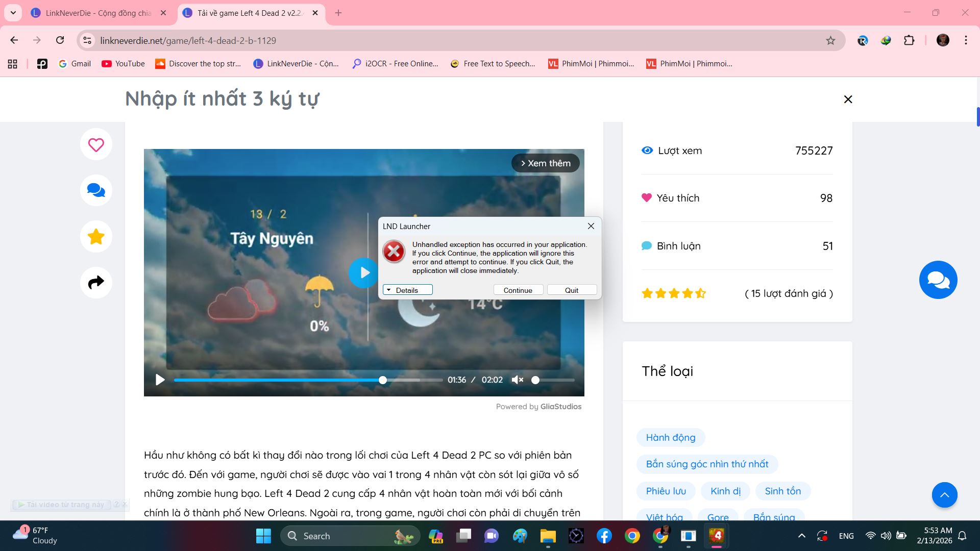Open YouTube bookmark in bookmarks bar
The height and width of the screenshot is (551, 980).
[123, 64]
